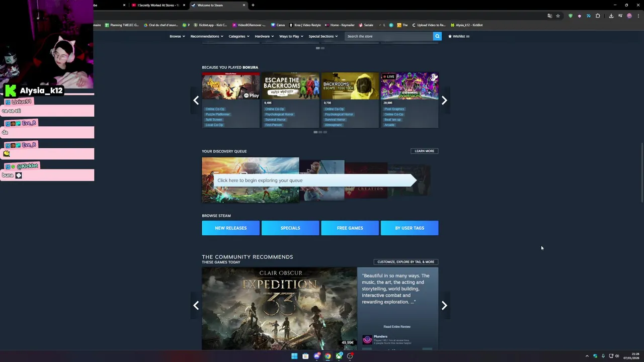
Task: Open Discord icon in taskbar
Action: tap(316, 356)
